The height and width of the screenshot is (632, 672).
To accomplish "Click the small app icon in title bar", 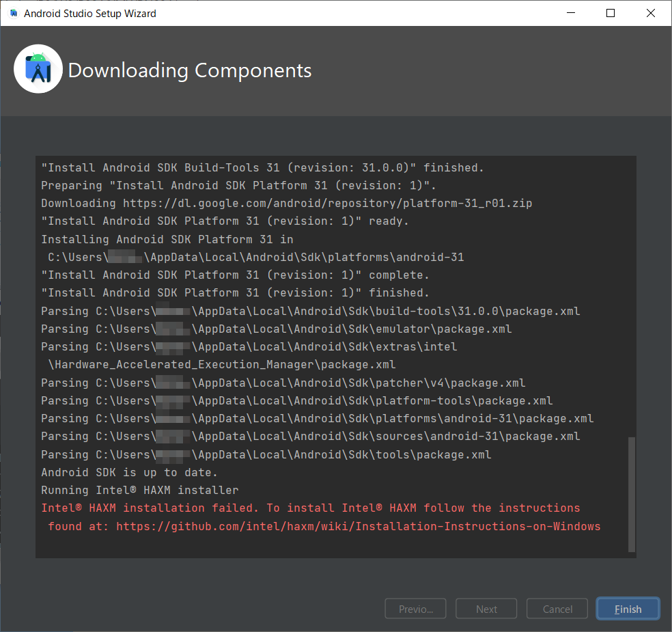I will tap(14, 13).
